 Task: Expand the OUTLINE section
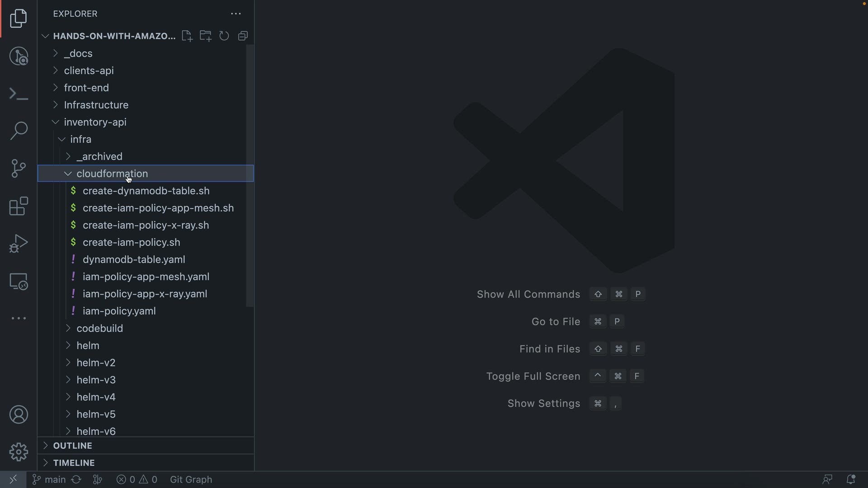point(72,446)
